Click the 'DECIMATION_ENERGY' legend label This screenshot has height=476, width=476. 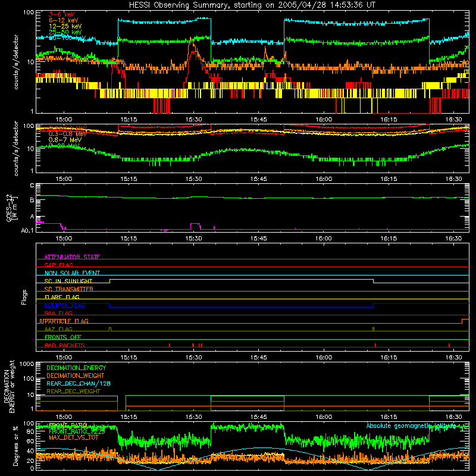[76, 368]
